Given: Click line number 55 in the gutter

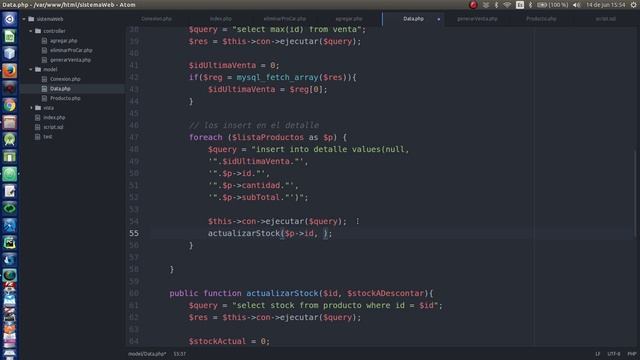Looking at the screenshot, I should (134, 233).
